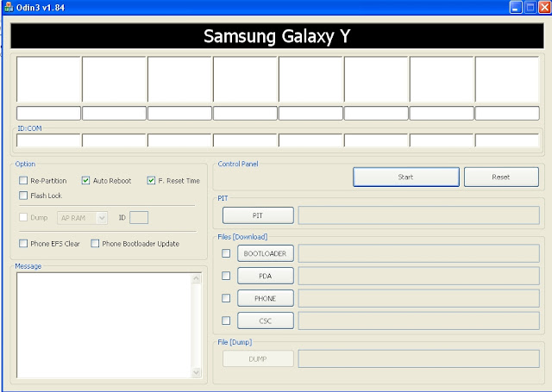Viewport: 552px width, 392px height.
Task: Click the PHONE file button
Action: pos(266,298)
